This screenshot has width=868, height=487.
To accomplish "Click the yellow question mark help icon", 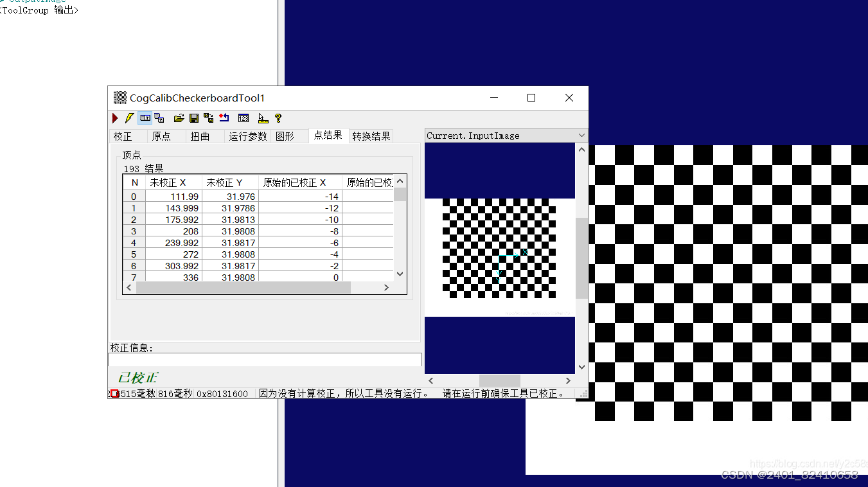I will click(278, 118).
